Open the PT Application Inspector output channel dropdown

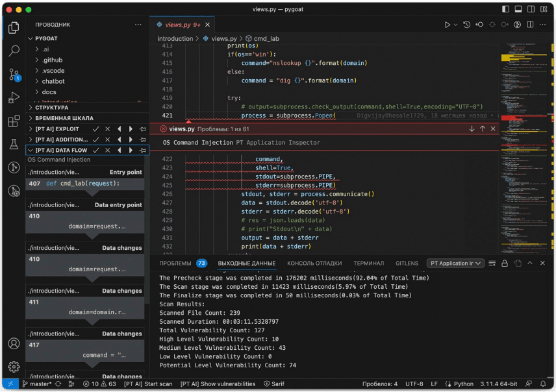tap(456, 263)
